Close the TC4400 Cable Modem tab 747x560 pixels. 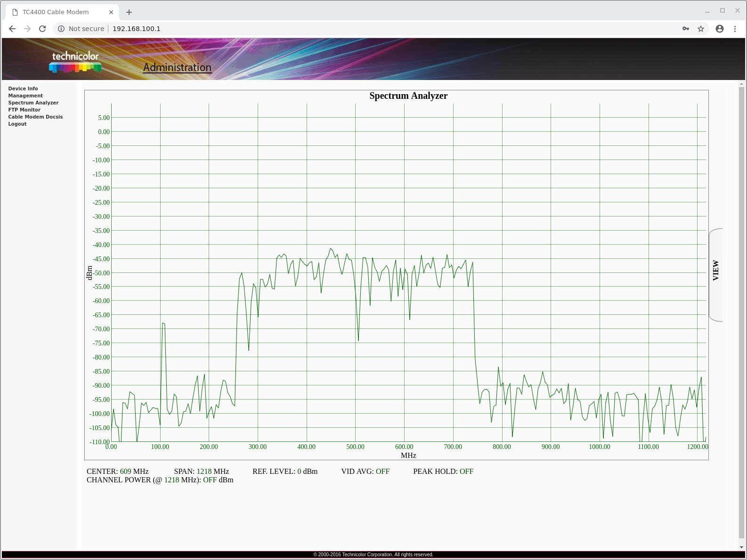pyautogui.click(x=111, y=12)
